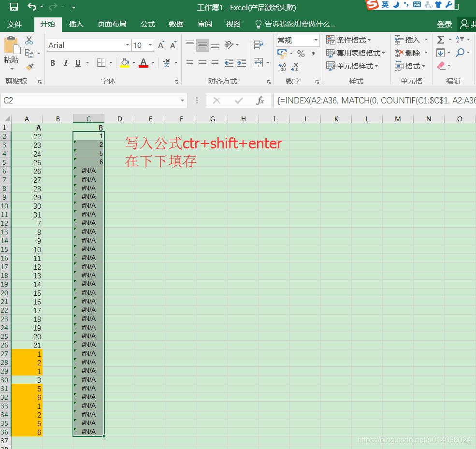Click the Paste clipboard icon
The height and width of the screenshot is (449, 476).
click(12, 45)
